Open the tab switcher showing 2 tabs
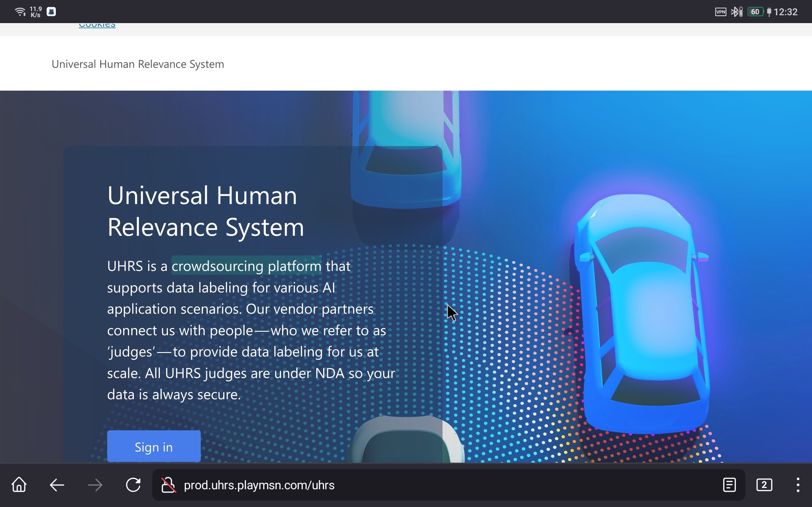The height and width of the screenshot is (507, 812). 764,485
